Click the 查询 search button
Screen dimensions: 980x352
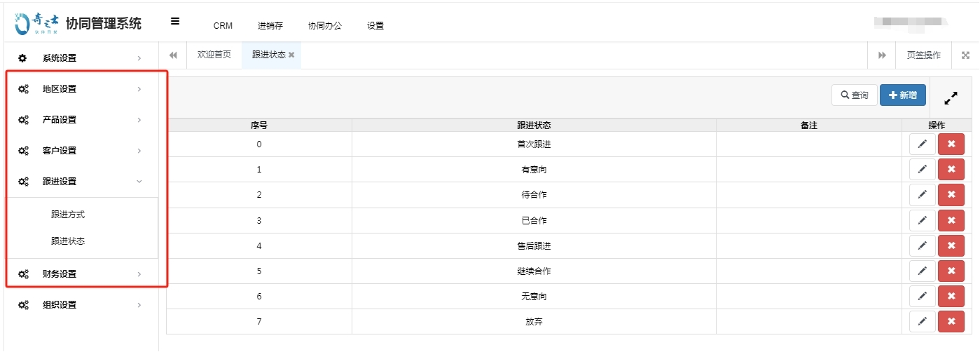(854, 95)
